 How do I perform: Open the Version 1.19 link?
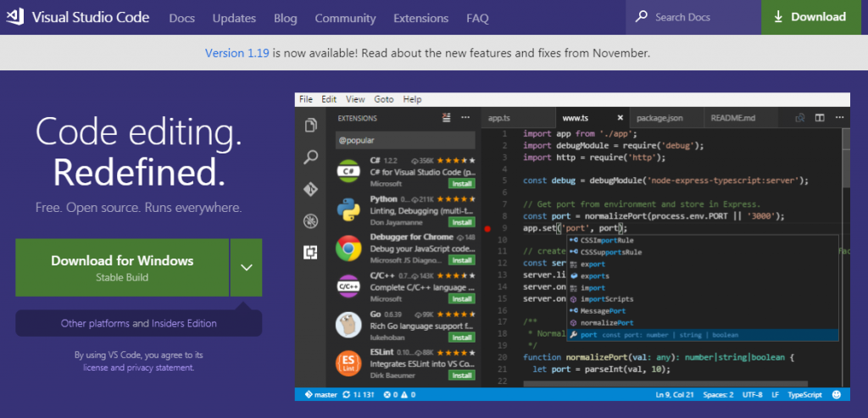pyautogui.click(x=237, y=53)
